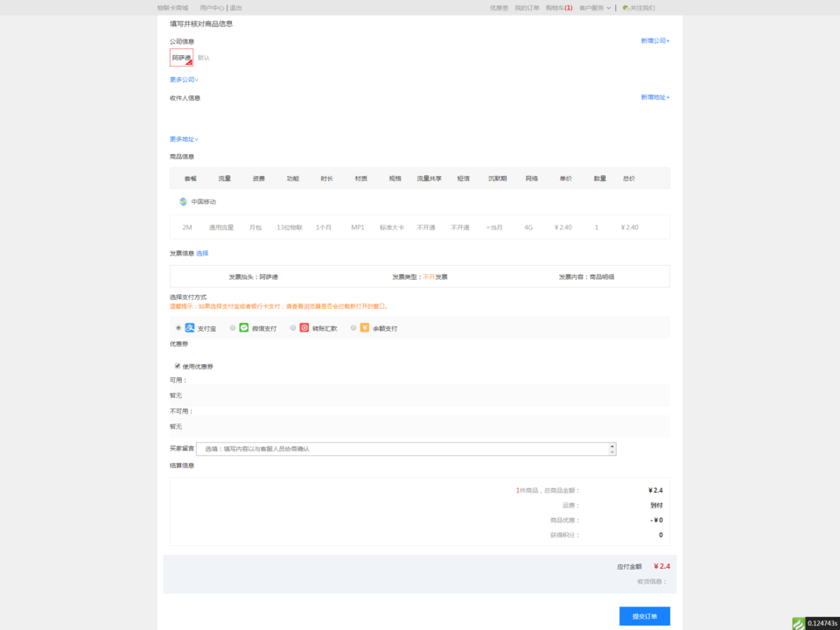840x630 pixels.
Task: Click the green debug icon at bottom-right corner
Action: click(x=798, y=623)
